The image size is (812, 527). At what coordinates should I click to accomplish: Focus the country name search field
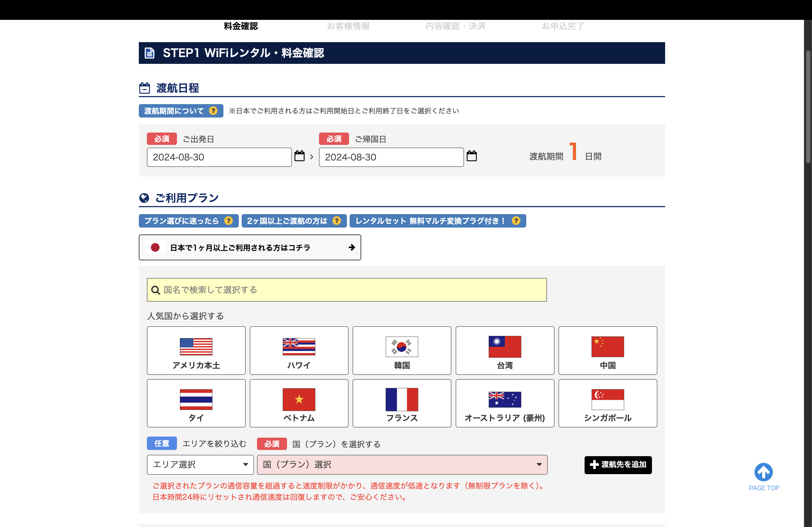pyautogui.click(x=347, y=290)
